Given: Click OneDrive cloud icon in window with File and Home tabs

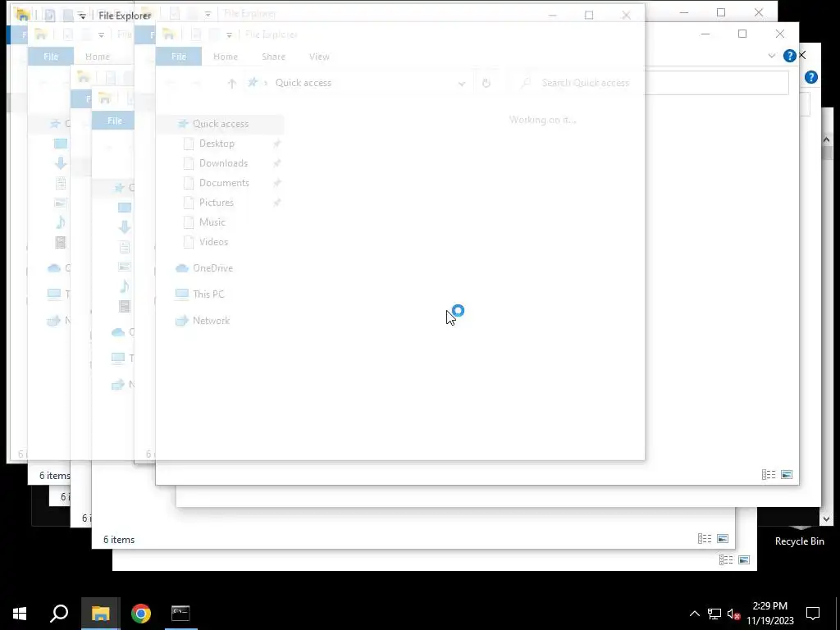Looking at the screenshot, I should (54, 268).
